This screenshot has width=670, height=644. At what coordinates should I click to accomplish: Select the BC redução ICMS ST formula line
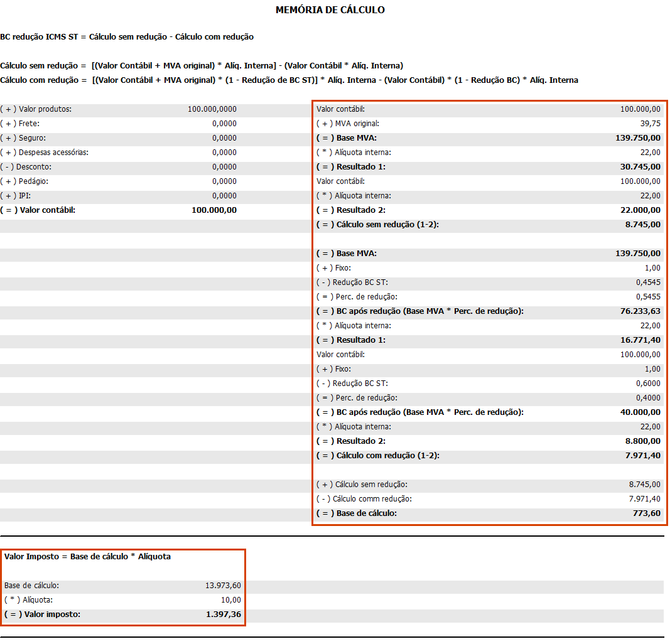(x=127, y=37)
